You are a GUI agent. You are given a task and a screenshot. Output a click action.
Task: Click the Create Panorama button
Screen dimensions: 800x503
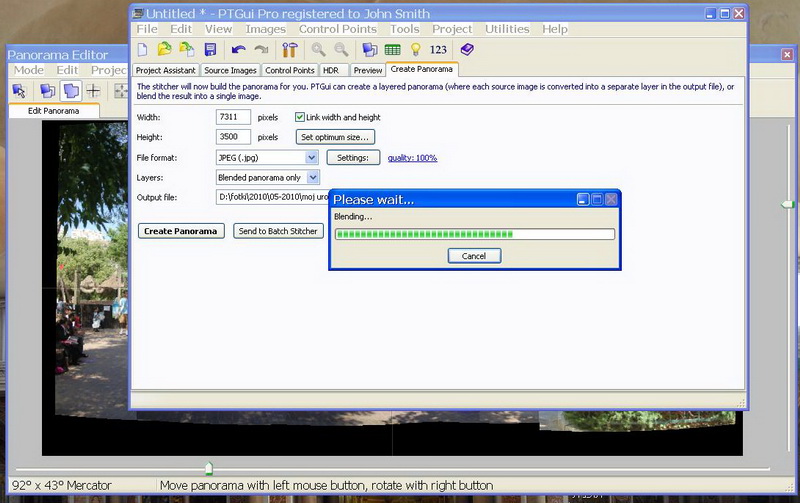coord(181,231)
